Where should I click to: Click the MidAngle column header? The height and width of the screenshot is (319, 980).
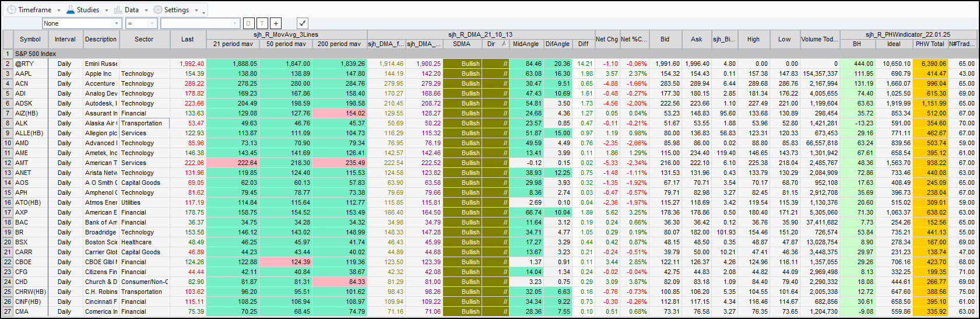(x=526, y=44)
